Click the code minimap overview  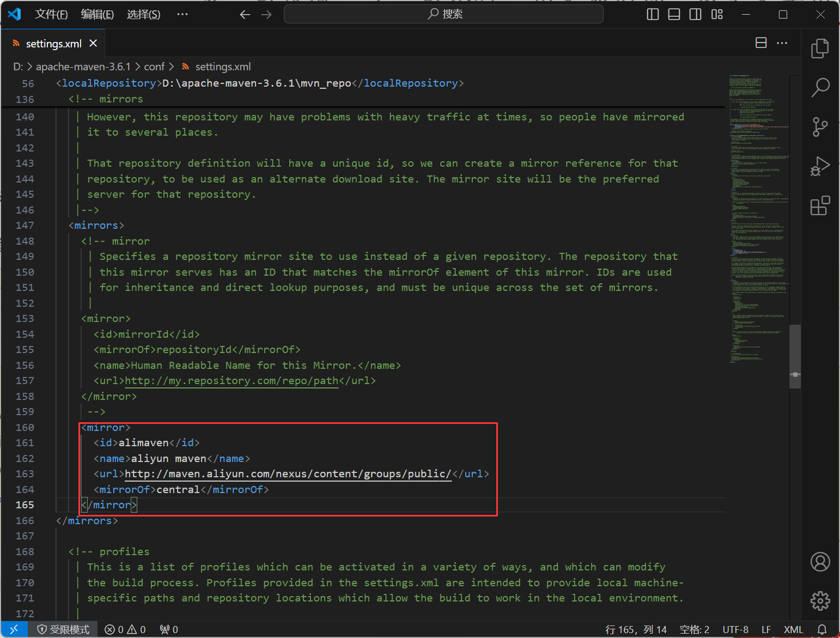click(x=759, y=218)
